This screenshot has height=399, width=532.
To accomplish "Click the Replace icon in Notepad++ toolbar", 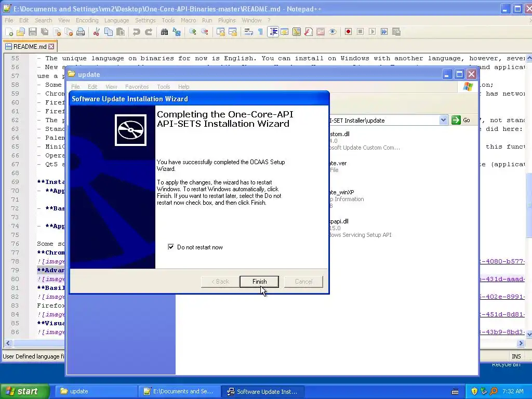I will coord(177,32).
